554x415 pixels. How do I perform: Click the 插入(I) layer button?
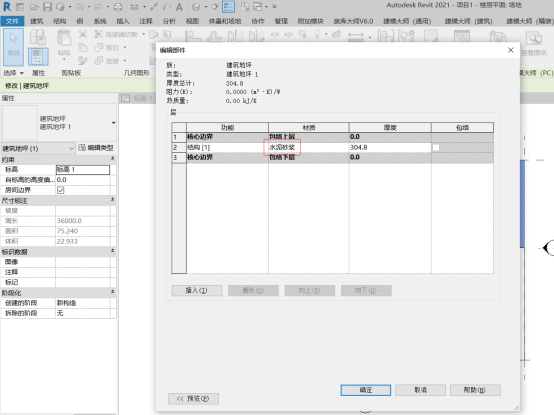tap(197, 290)
